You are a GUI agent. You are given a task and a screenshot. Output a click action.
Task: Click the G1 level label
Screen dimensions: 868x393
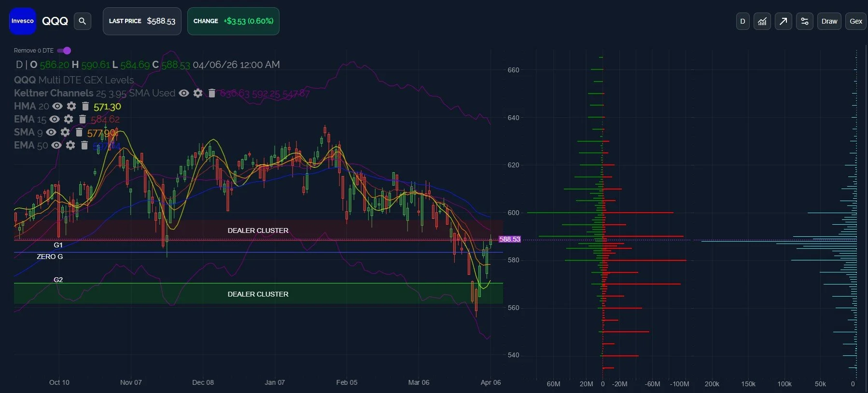pyautogui.click(x=58, y=245)
